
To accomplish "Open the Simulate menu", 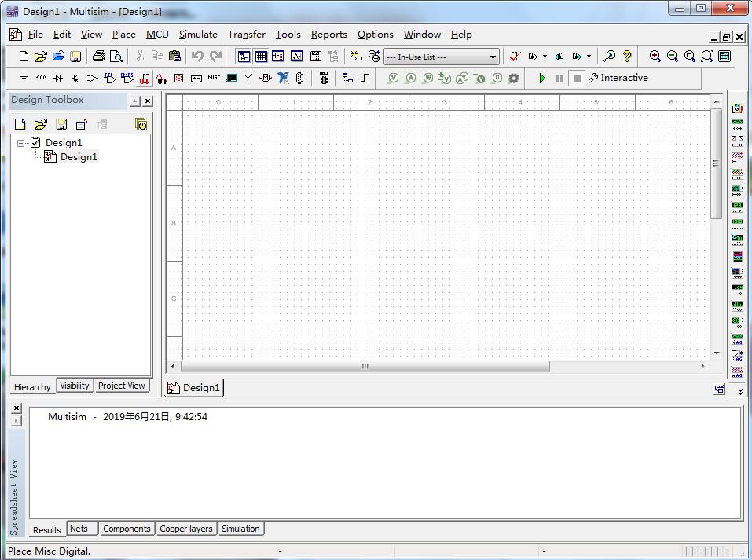I will [198, 35].
